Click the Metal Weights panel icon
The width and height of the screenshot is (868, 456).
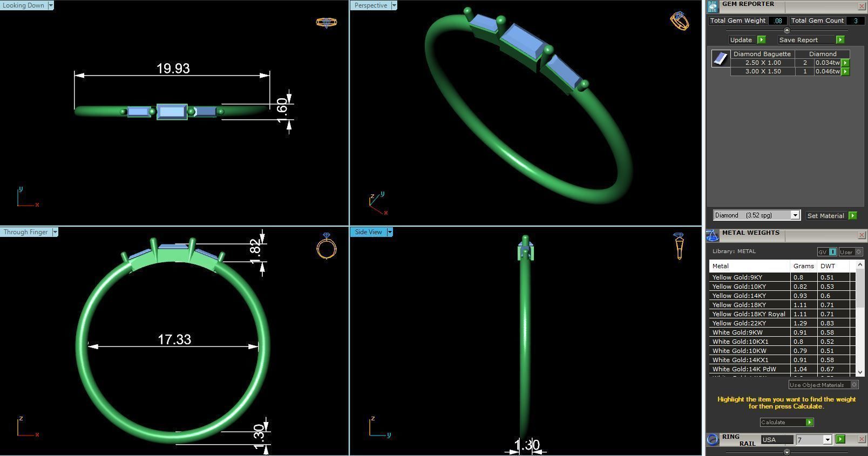(x=713, y=235)
